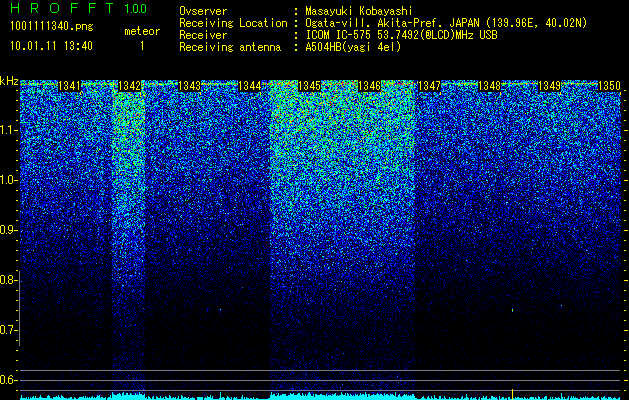Click the 1350 time marker

(609, 86)
